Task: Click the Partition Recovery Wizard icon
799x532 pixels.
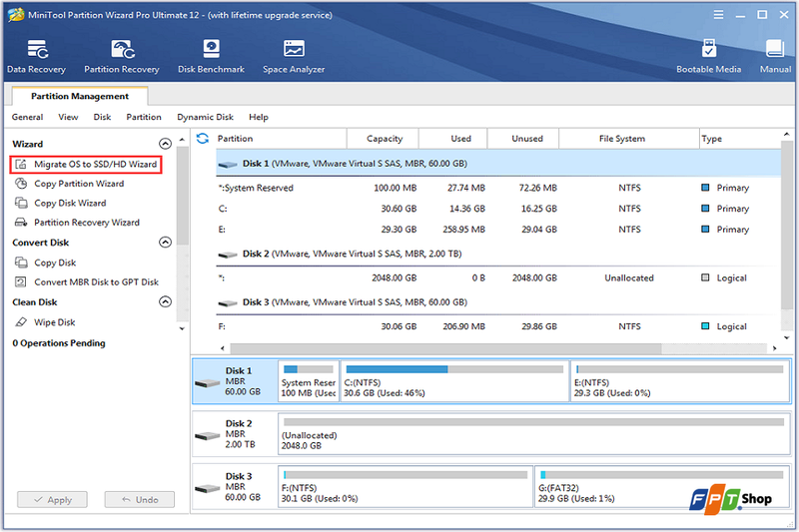Action: [x=21, y=222]
